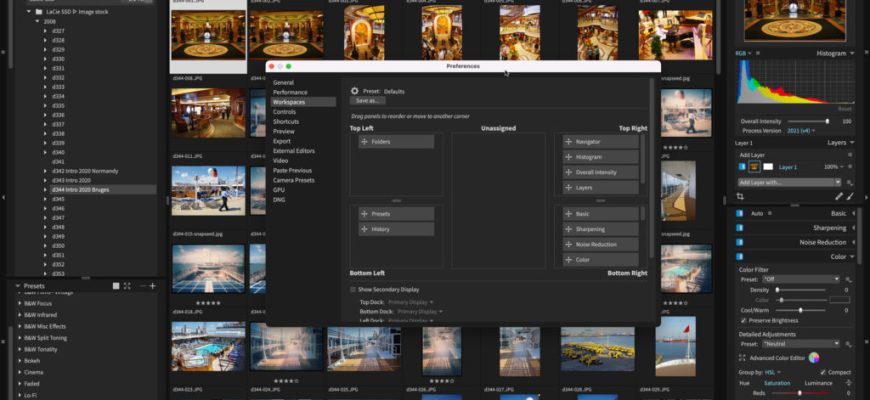The height and width of the screenshot is (400, 870).
Task: Click the minus icon in the Presets panel header
Action: pyautogui.click(x=143, y=286)
